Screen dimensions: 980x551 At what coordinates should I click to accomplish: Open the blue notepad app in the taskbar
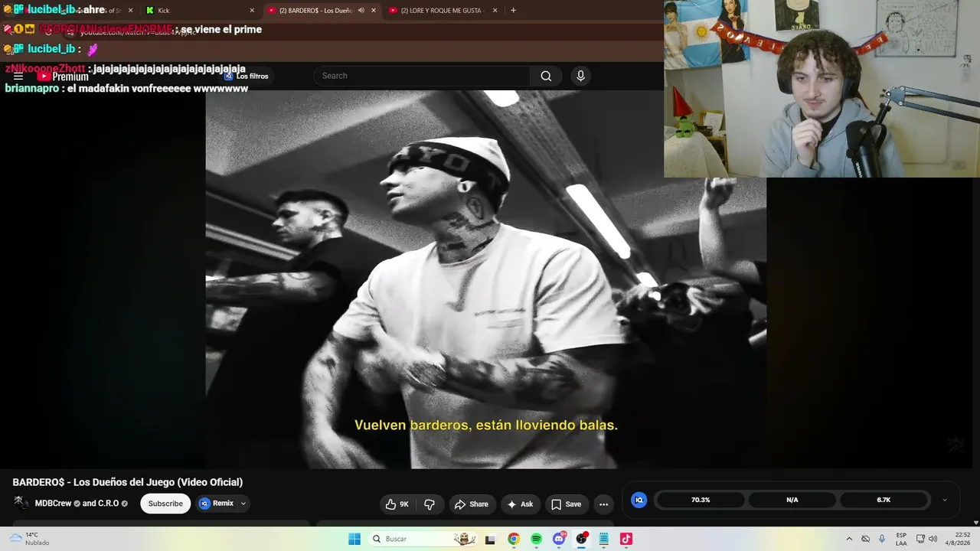tap(604, 539)
